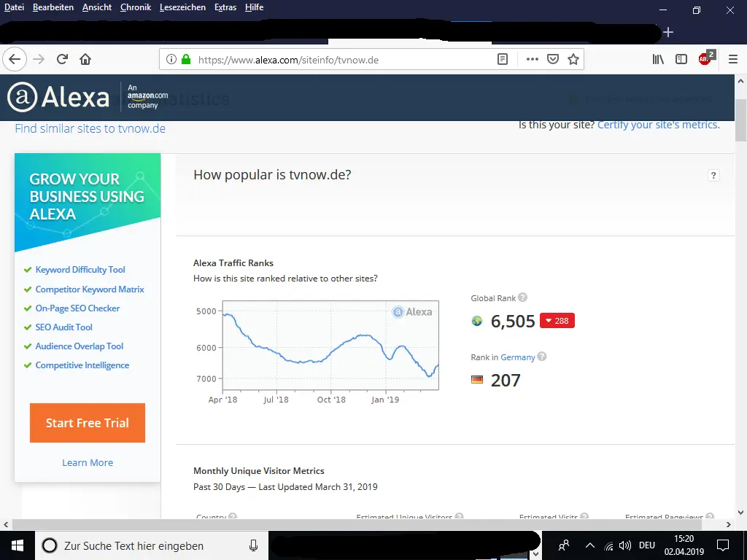Open the Windows Start menu

tap(18, 545)
